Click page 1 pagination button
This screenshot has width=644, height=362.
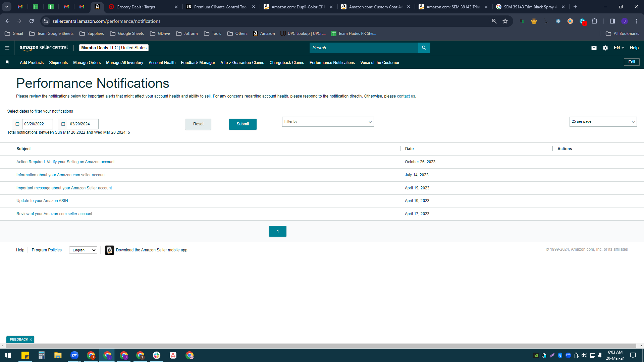(x=278, y=231)
